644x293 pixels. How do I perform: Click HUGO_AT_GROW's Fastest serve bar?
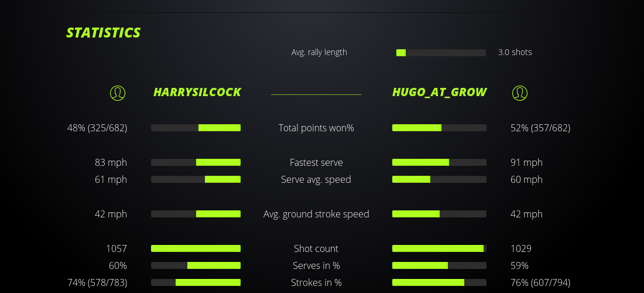[439, 162]
